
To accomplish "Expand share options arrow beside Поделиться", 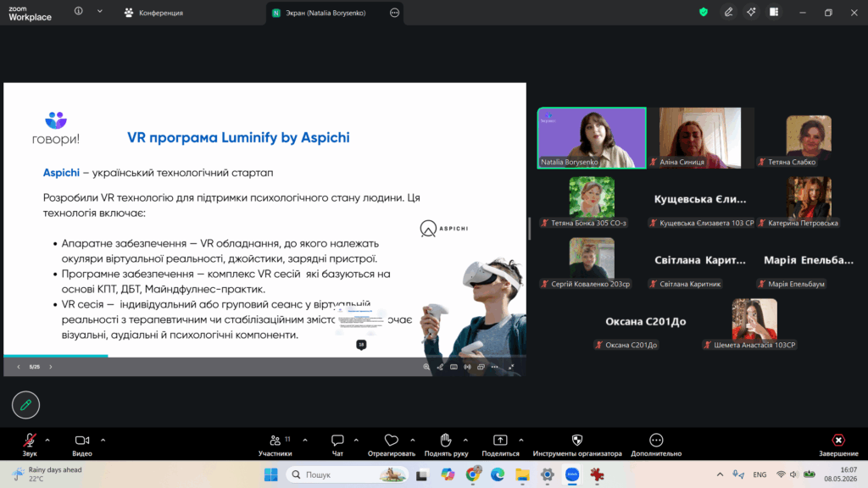I will [x=521, y=441].
